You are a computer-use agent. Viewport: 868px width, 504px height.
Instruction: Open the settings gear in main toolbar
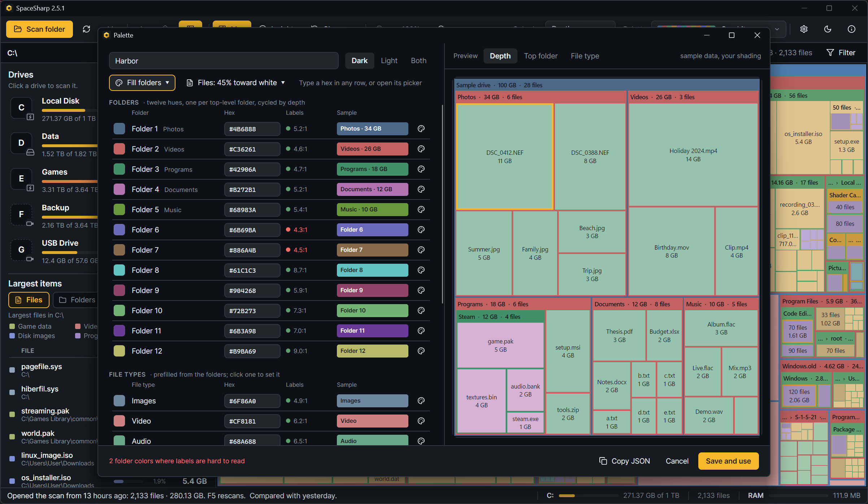(x=804, y=29)
